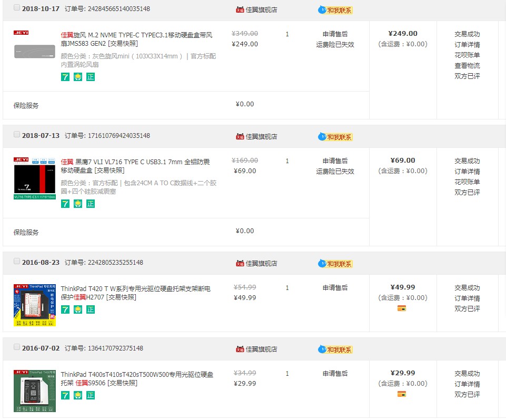This screenshot has height=420, width=506.
Task: Open 花呗账单 for the ¥69.00 order
Action: 467,182
